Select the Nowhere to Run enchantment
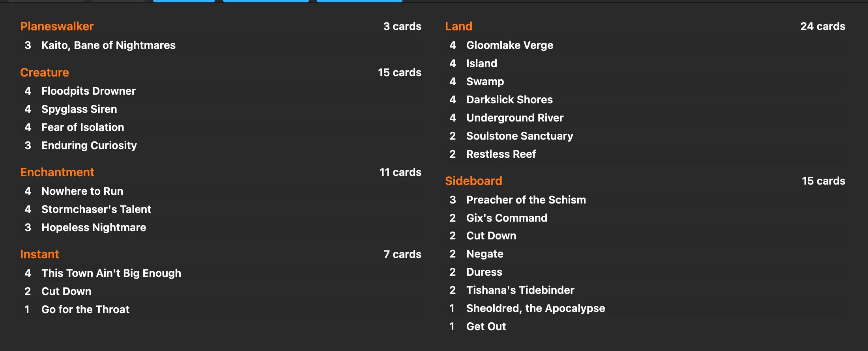 click(82, 191)
